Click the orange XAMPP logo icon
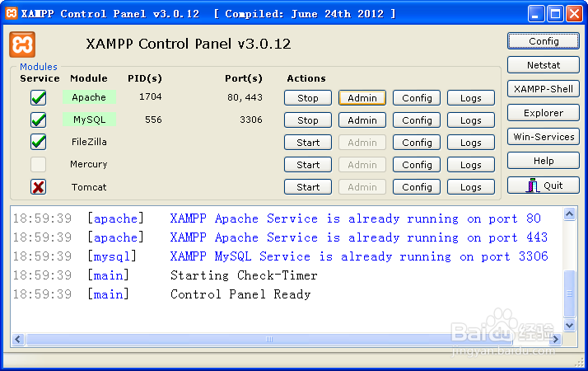This screenshot has height=371, width=588. 22,45
